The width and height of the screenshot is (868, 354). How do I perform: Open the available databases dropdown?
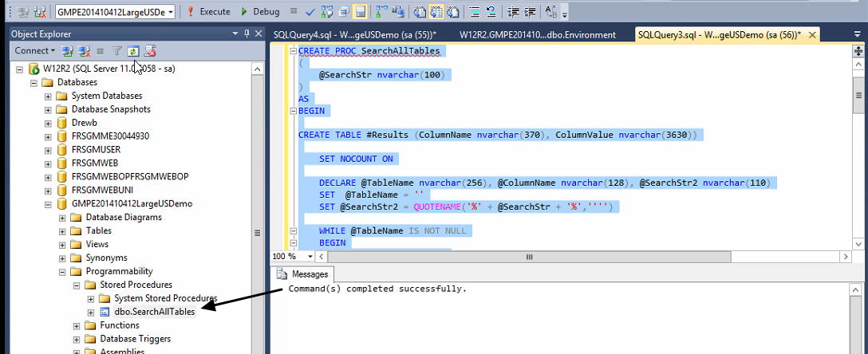coord(171,12)
